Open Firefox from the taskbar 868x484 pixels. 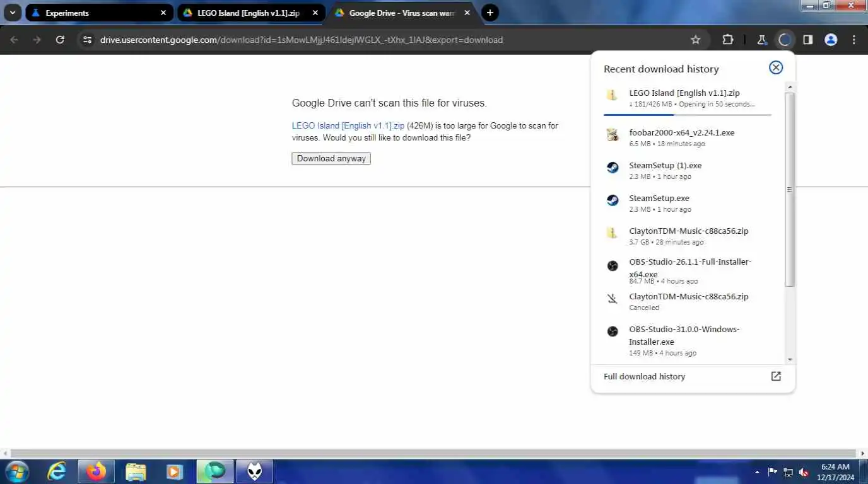[x=96, y=471]
